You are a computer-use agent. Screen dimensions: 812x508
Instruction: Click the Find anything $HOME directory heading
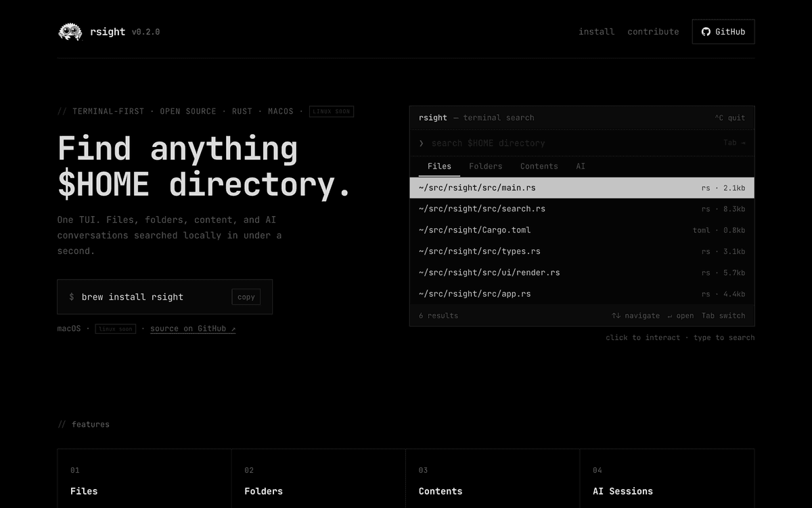204,166
